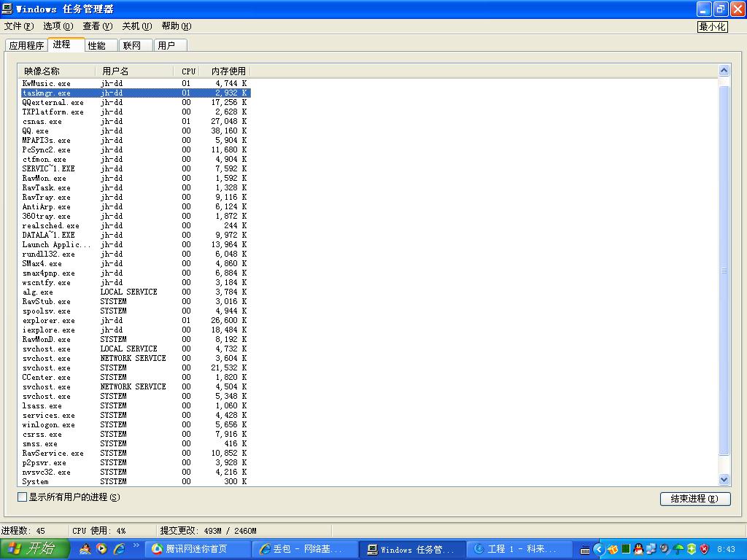
Task: Click the green CPU usage tray icon
Action: [626, 549]
